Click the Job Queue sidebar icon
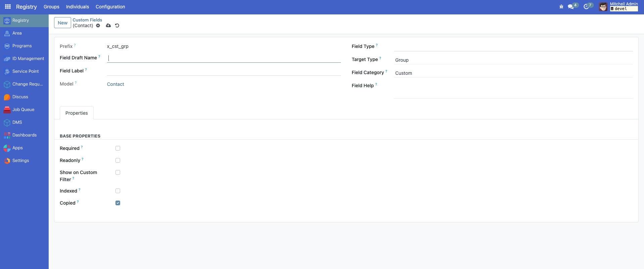 pos(7,110)
